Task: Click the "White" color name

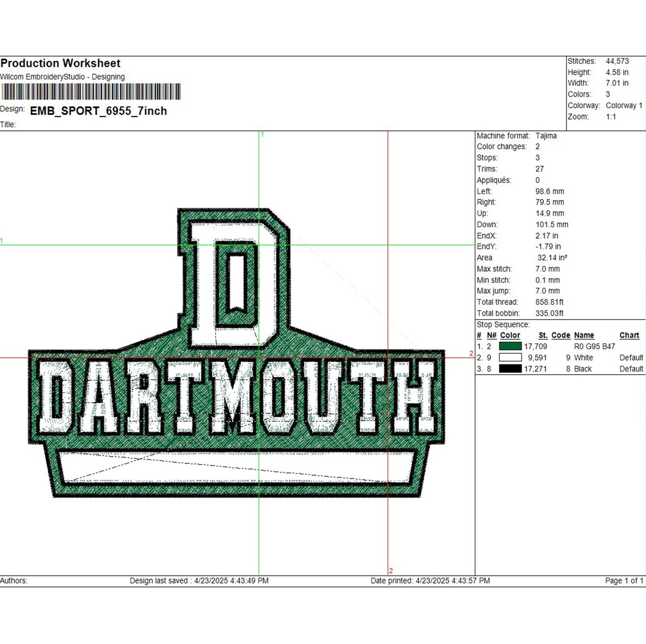Action: pyautogui.click(x=584, y=358)
